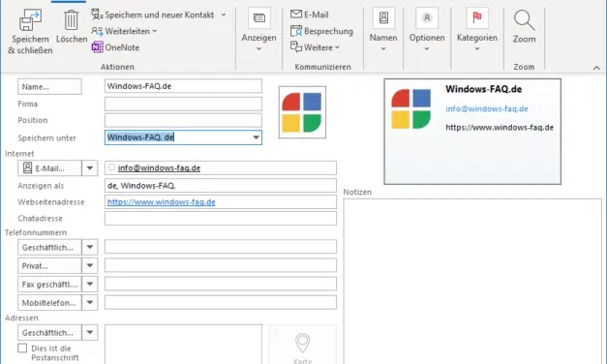607x364 pixels.
Task: Click the Chatadresse input field
Action: point(221,219)
